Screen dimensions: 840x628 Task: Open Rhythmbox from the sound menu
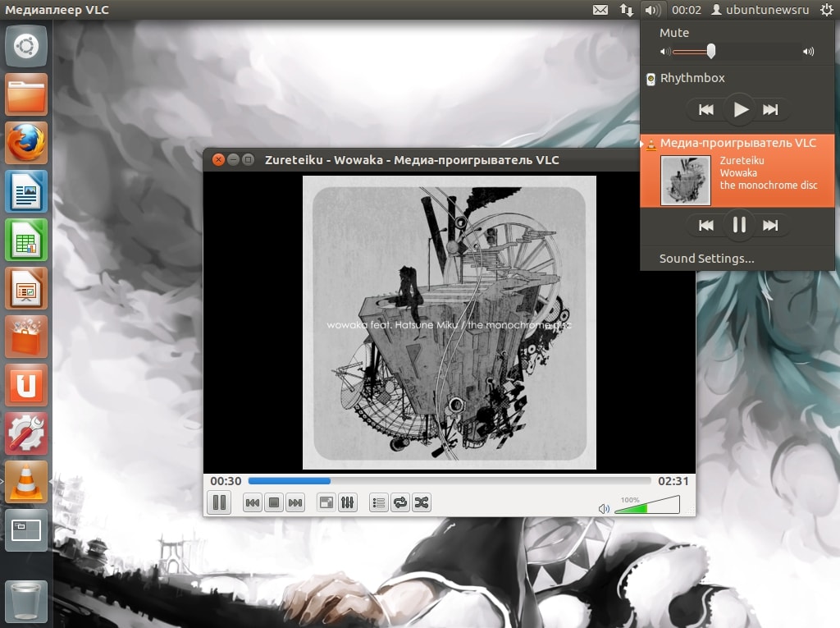coord(692,78)
